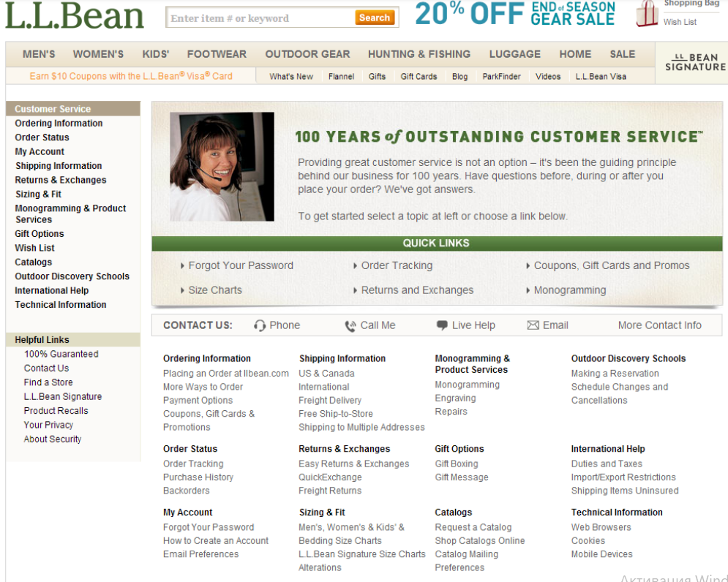Click the Earn $10 Coupons Visa Card link
The image size is (728, 582).
pyautogui.click(x=131, y=76)
